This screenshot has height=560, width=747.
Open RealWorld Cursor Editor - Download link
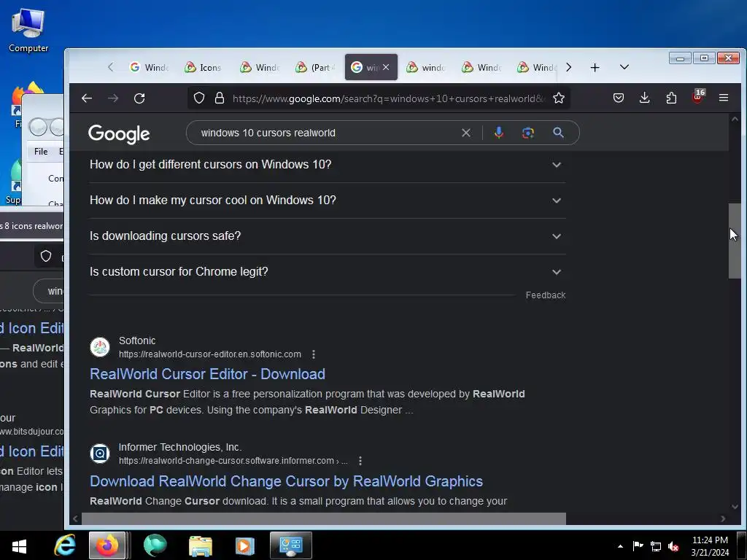208,374
